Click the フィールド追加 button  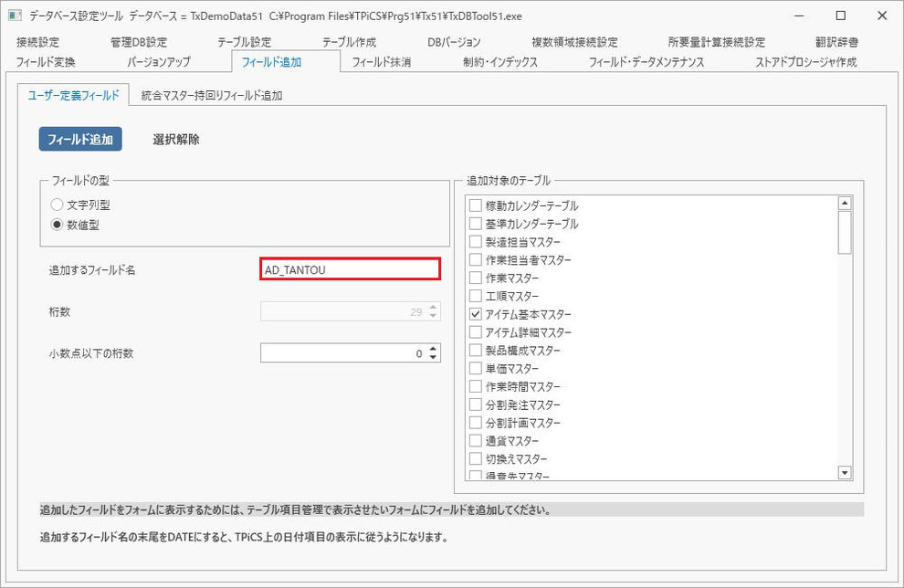pyautogui.click(x=80, y=139)
